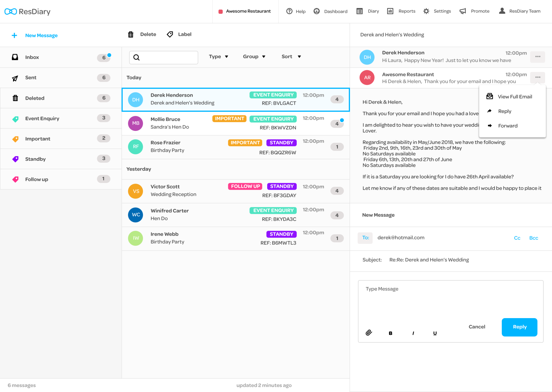
Task: Select View Full Email menu option
Action: pos(514,97)
